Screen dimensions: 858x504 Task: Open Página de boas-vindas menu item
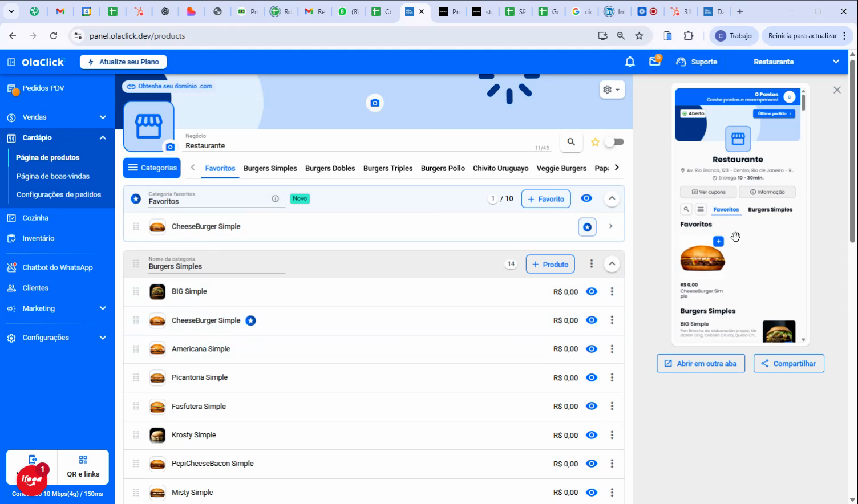click(x=53, y=176)
